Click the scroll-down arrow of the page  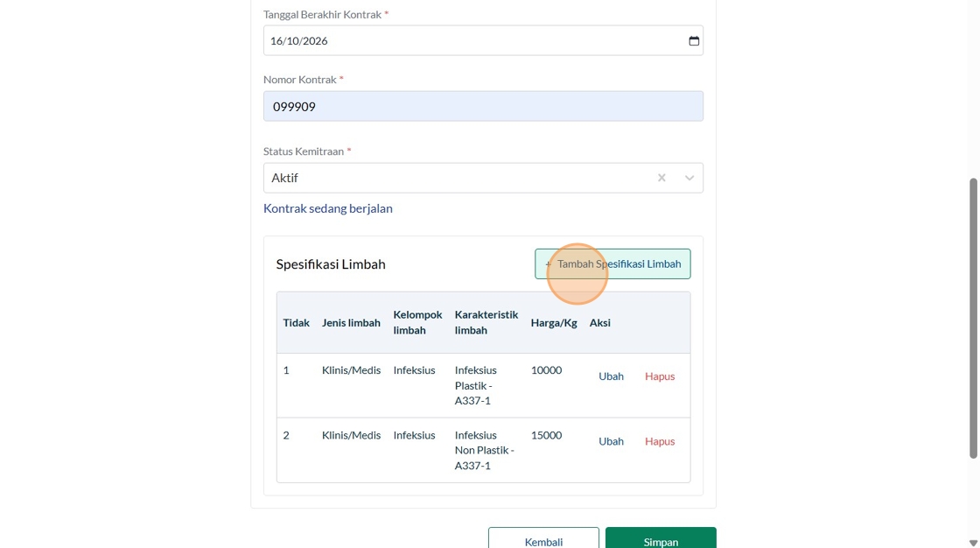(x=973, y=543)
